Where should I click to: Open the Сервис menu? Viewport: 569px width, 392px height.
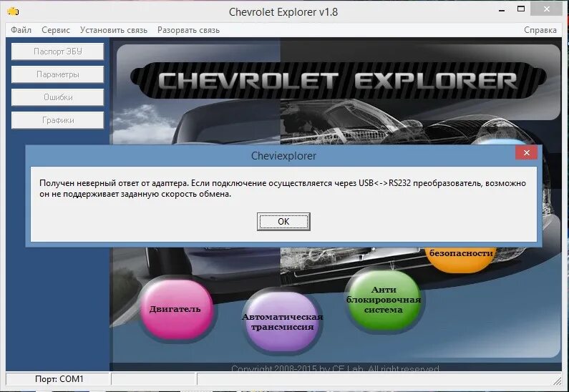pyautogui.click(x=56, y=30)
